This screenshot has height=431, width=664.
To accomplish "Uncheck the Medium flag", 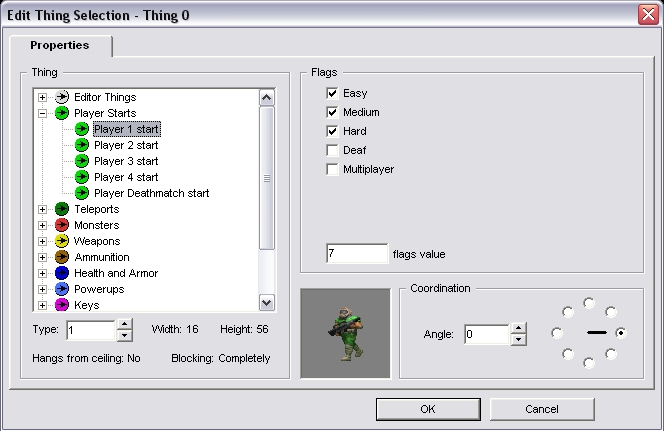I will click(x=332, y=112).
